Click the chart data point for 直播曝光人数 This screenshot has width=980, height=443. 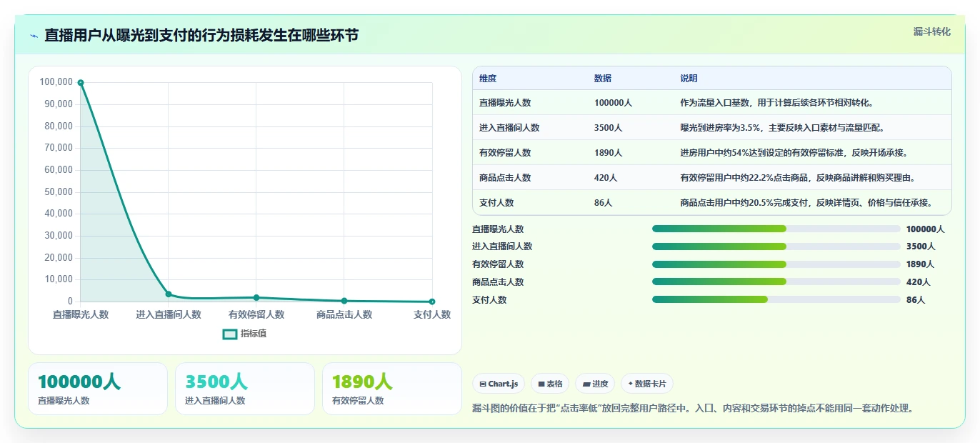(x=81, y=83)
